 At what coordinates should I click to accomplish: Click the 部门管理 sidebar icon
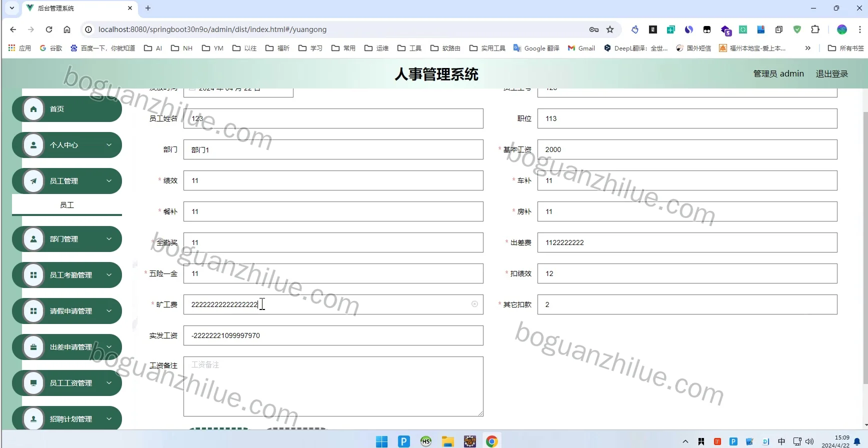(x=33, y=239)
